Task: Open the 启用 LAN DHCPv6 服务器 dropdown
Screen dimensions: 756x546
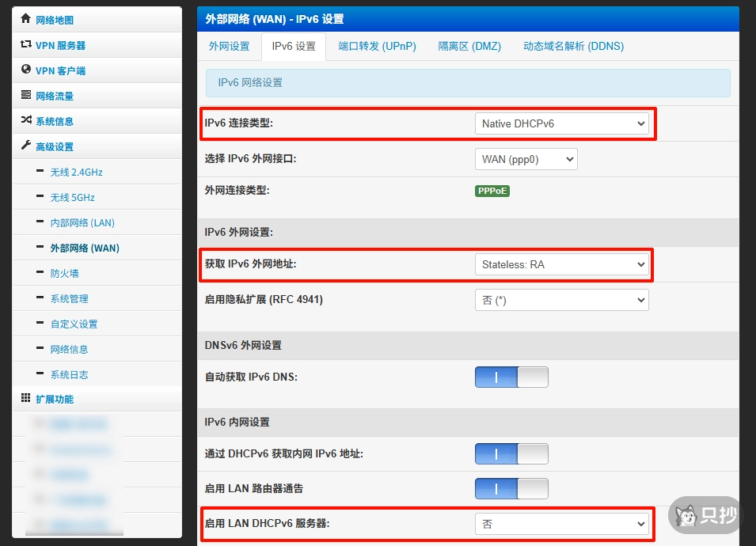Action: [x=561, y=524]
